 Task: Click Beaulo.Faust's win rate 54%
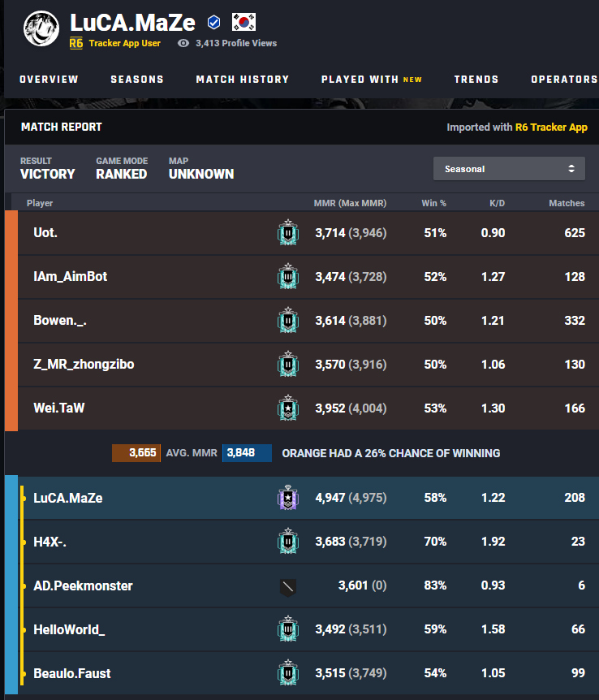click(435, 672)
